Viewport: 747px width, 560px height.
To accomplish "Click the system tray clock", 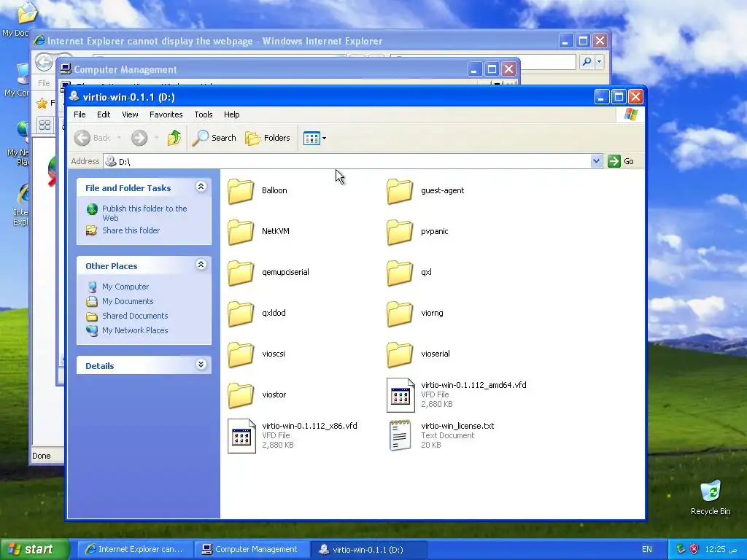I will click(x=721, y=550).
